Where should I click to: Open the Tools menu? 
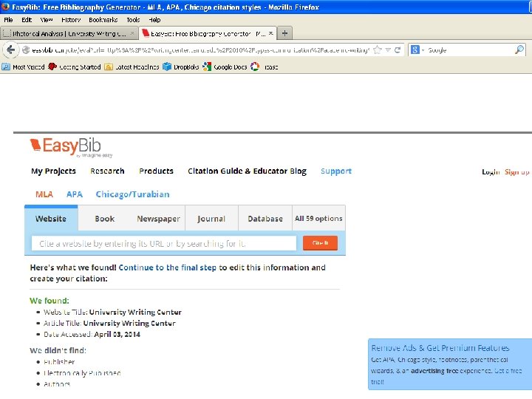point(133,20)
